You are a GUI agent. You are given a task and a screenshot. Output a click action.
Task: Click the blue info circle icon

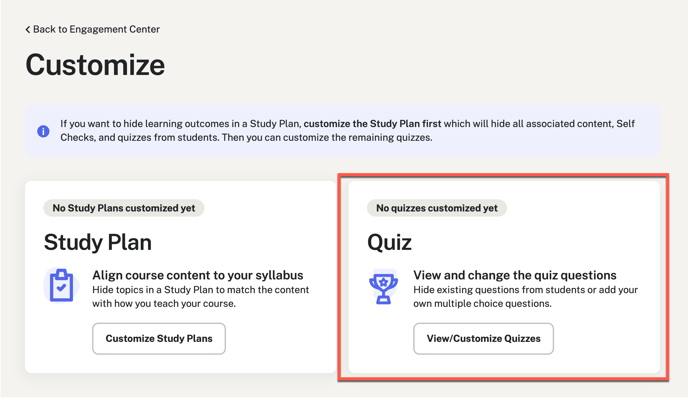(43, 131)
